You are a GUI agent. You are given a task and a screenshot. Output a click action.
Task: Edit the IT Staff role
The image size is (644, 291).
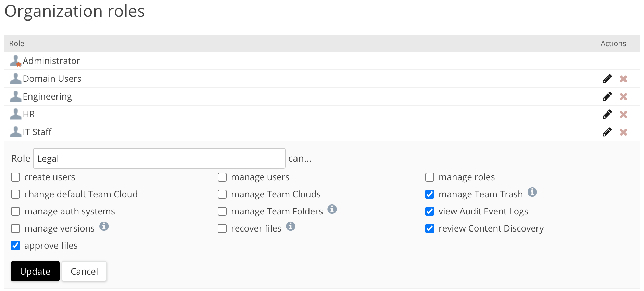(607, 132)
